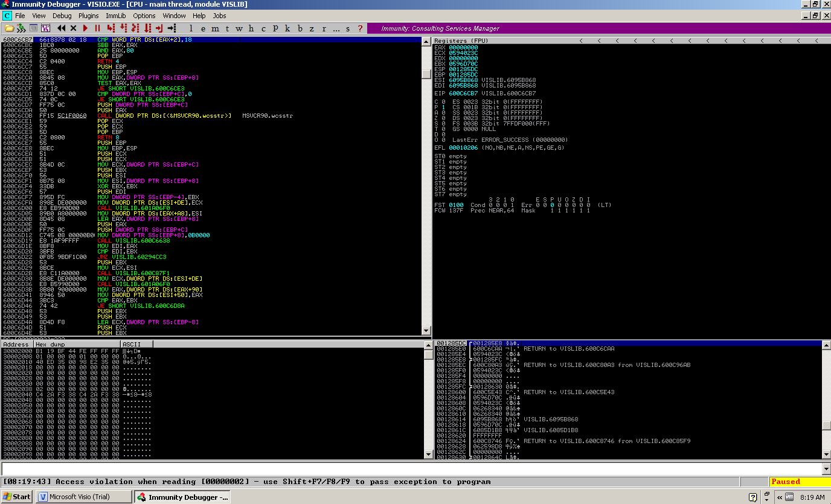Open the ImmLib menu
Screen dimensions: 831x504
(115, 16)
